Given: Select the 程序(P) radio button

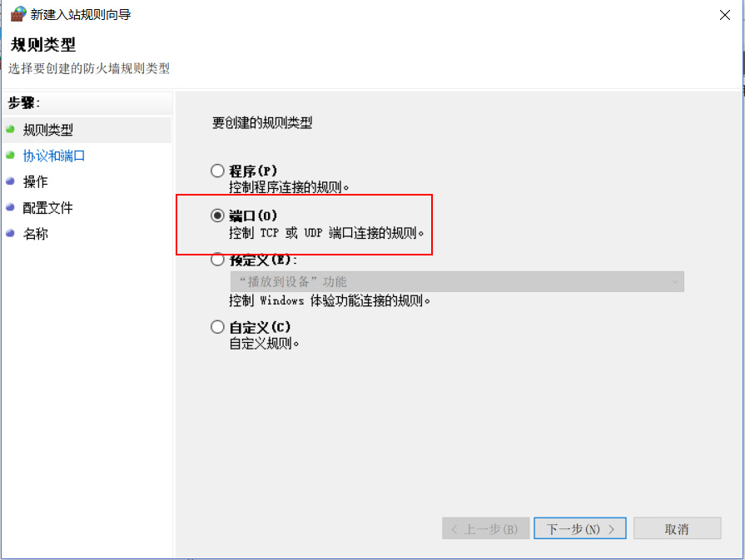Looking at the screenshot, I should point(217,171).
